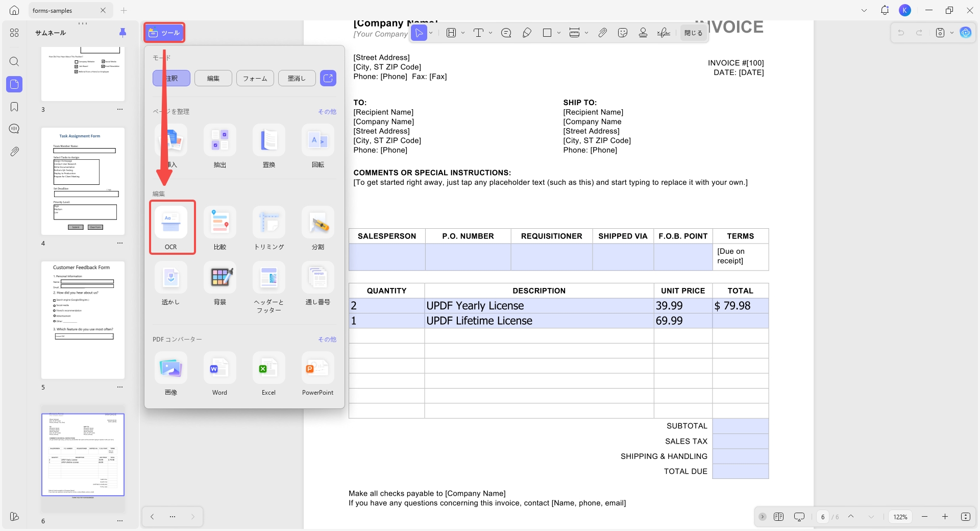This screenshot has height=531, width=980.
Task: Select the rectangle shape tool
Action: point(547,33)
